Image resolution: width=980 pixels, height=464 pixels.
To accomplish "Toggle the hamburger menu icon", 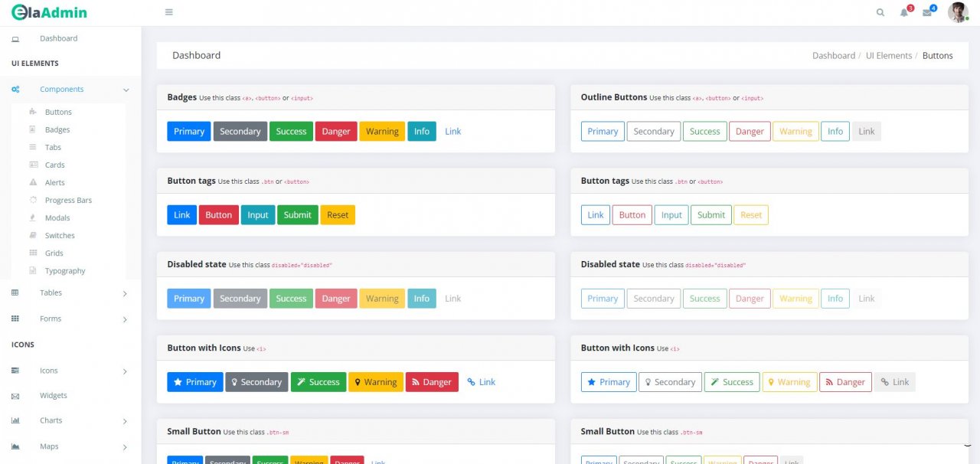I will click(169, 12).
